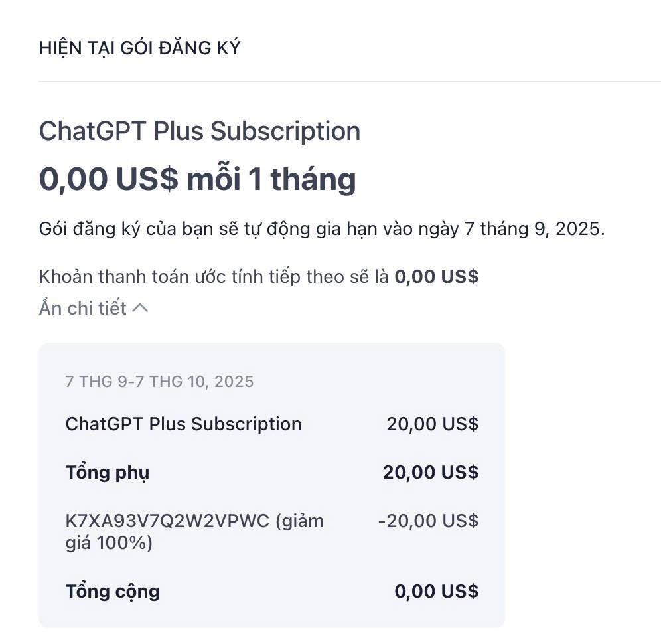Click the "Tổng phụ" label
This screenshot has height=644, width=661.
pos(107,473)
